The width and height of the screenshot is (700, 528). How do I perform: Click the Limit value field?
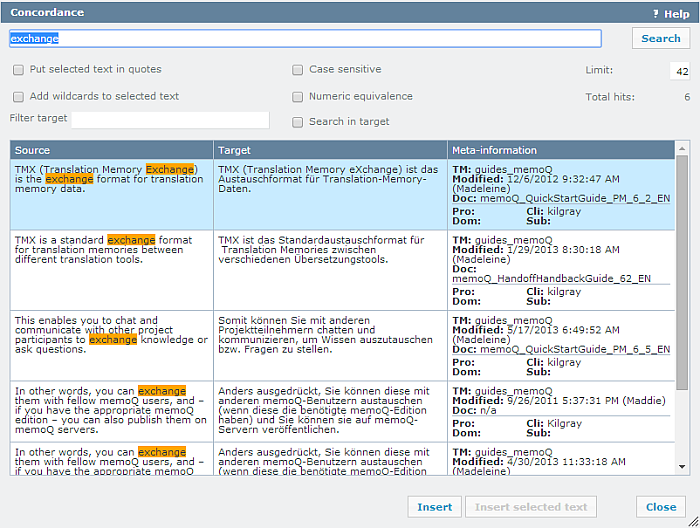(680, 71)
